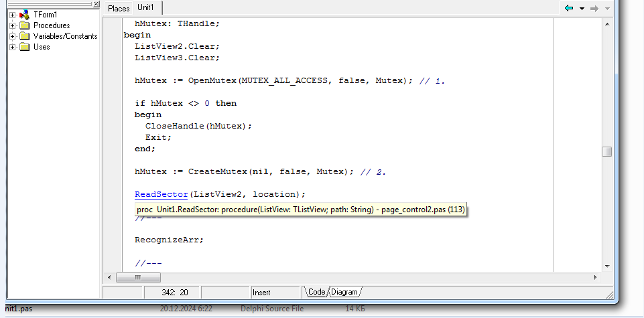
Task: Expand the Procedures tree node
Action: click(x=12, y=25)
